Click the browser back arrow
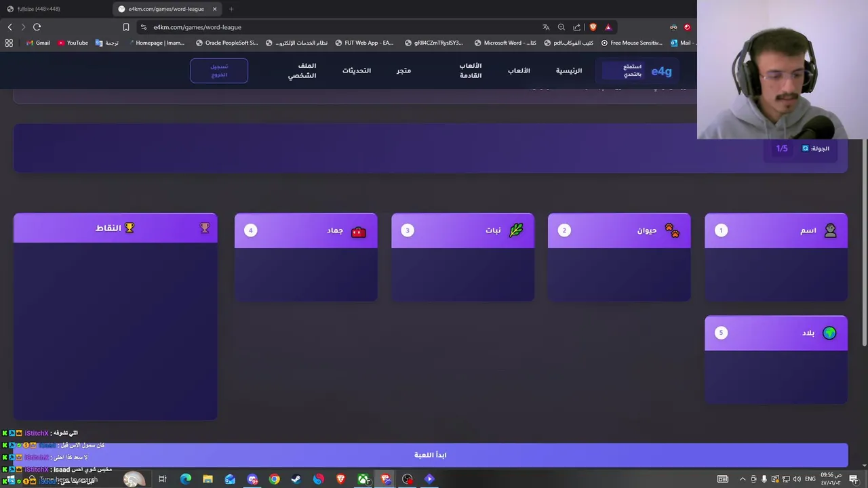868x488 pixels. pyautogui.click(x=9, y=27)
